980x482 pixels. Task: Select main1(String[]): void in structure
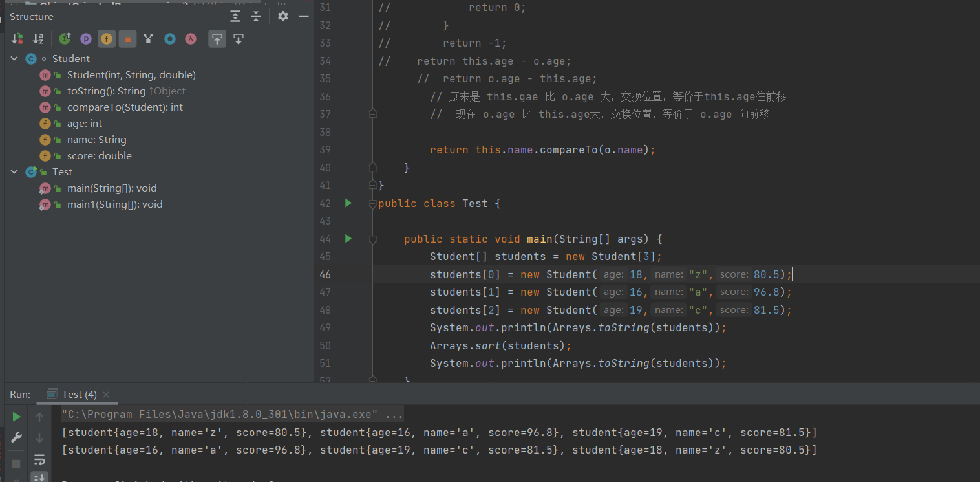point(115,204)
